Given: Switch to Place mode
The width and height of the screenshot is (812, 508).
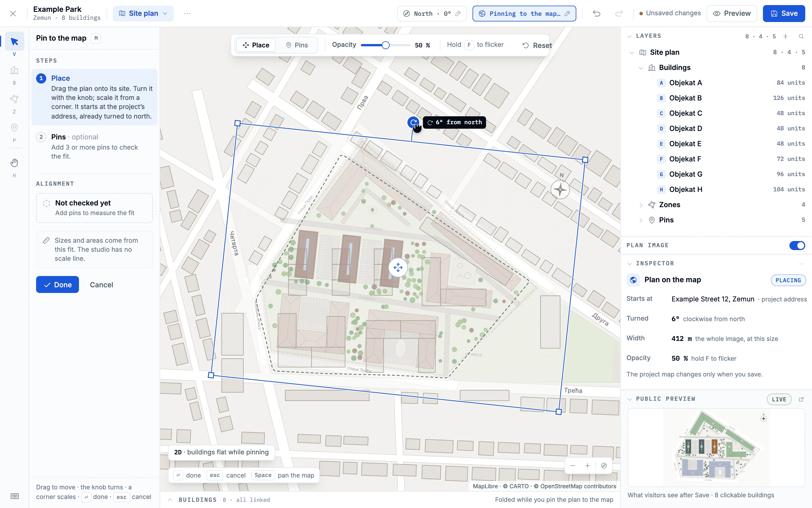Looking at the screenshot, I should coord(256,45).
